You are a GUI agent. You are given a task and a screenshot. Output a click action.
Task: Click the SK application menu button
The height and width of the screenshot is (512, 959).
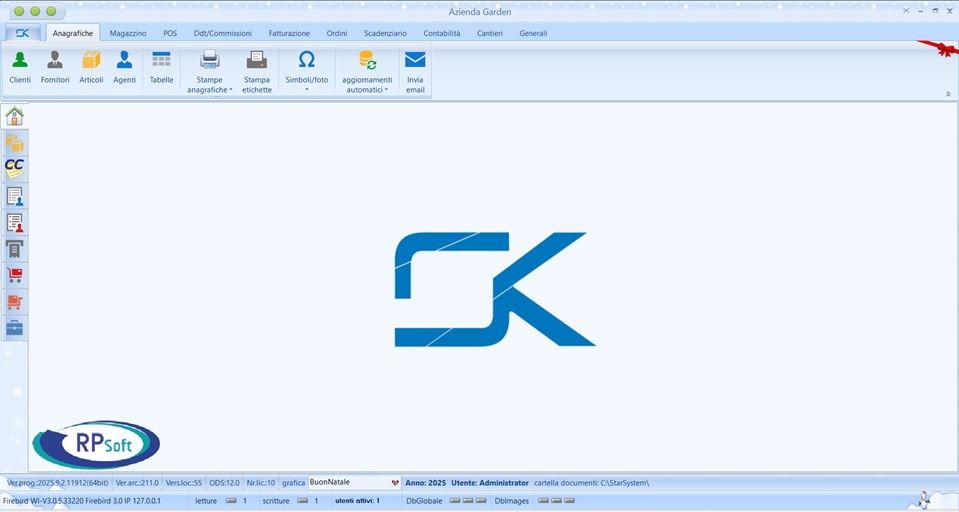(x=22, y=33)
